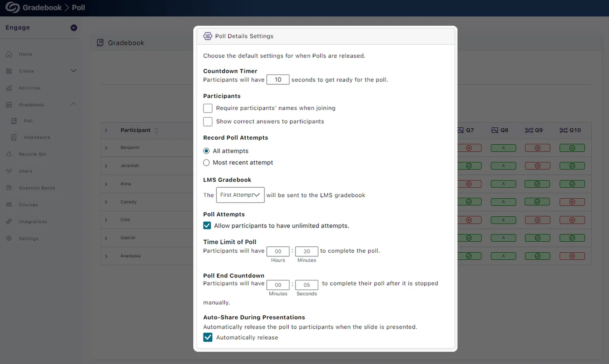This screenshot has height=364, width=609.
Task: Click the time limit Hours field
Action: 278,251
